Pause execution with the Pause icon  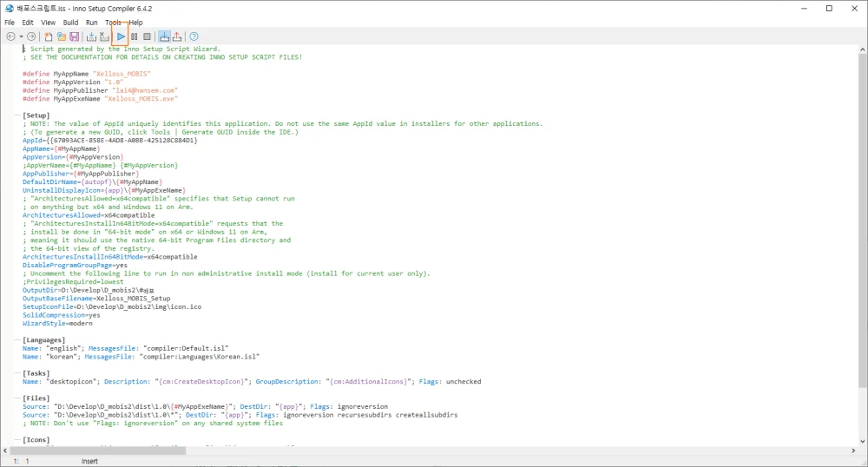(134, 36)
